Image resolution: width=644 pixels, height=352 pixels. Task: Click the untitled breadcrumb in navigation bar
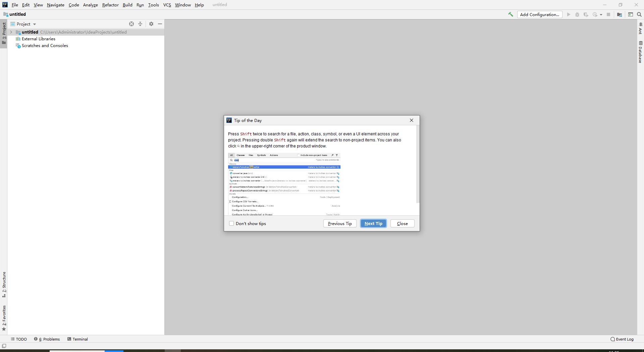[14, 14]
